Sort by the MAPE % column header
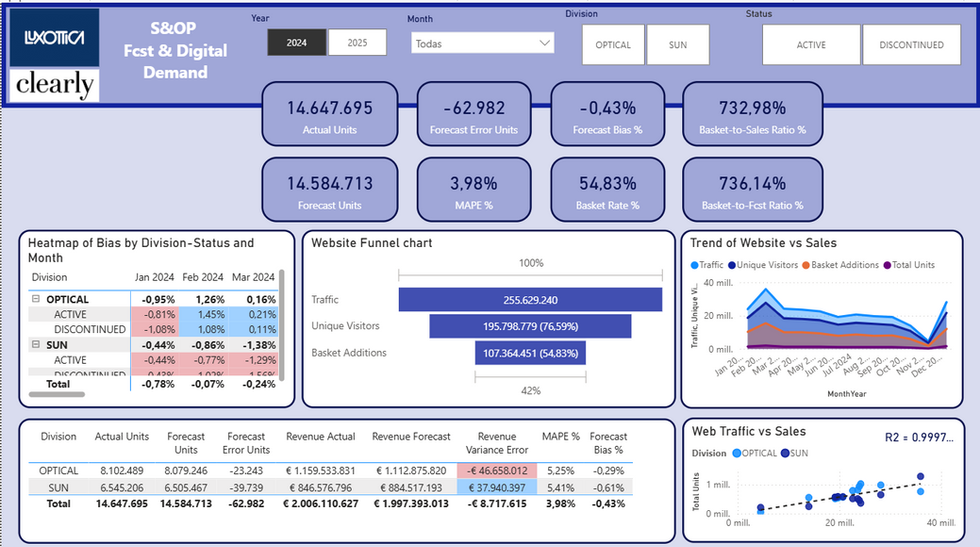 click(561, 436)
